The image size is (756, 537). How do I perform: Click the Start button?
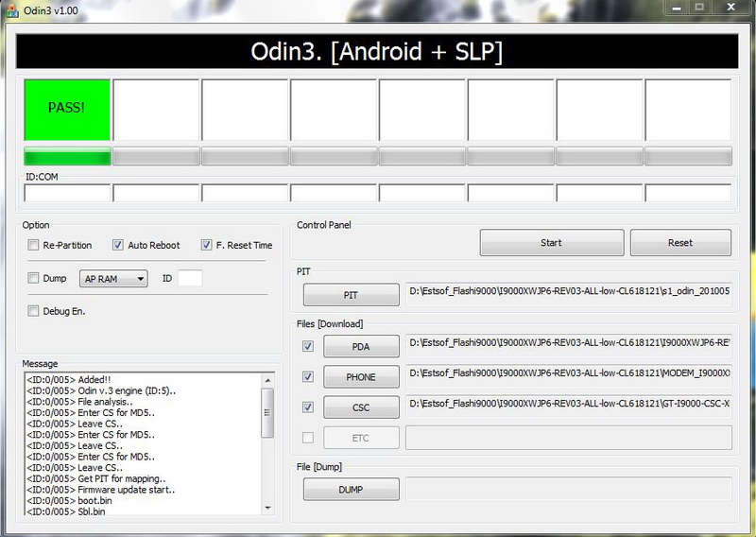click(552, 243)
